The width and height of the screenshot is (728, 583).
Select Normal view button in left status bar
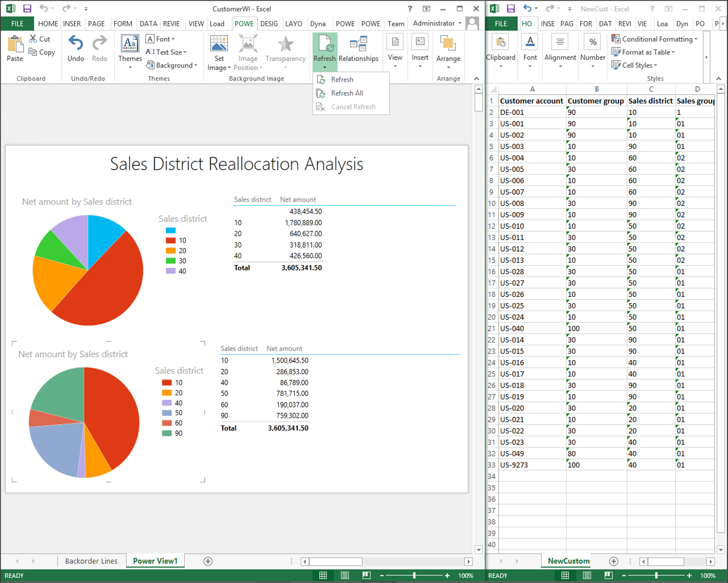point(323,575)
